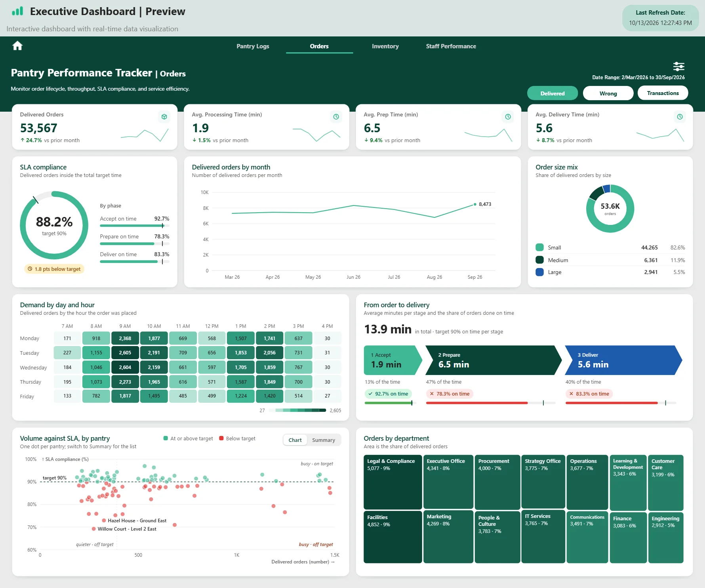Go to the Home icon
Screen dimensions: 705x588
(x=17, y=46)
